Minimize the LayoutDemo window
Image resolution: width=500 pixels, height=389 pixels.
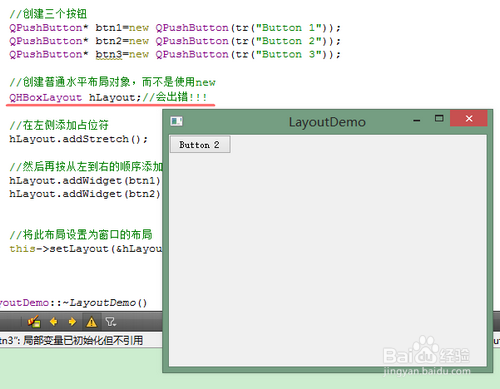417,120
